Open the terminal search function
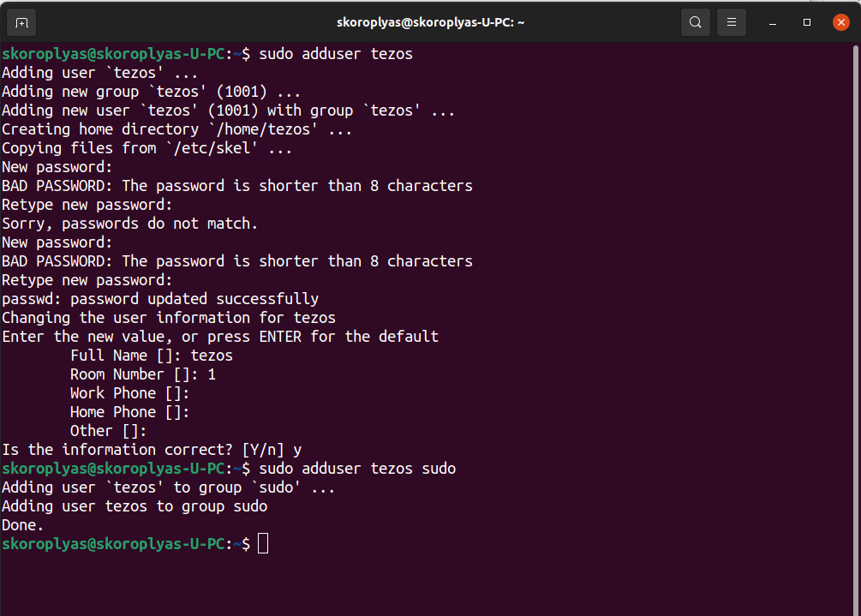Viewport: 861px width, 616px height. (695, 22)
